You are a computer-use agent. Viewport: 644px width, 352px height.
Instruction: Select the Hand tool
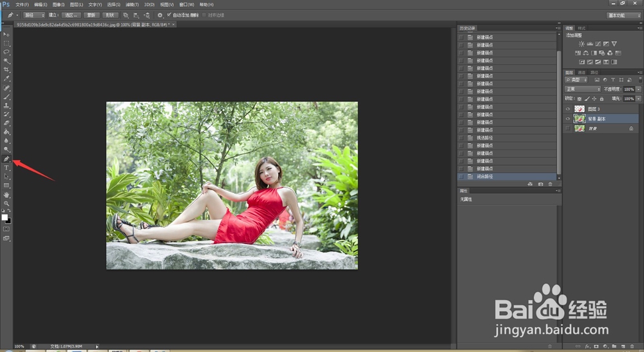coord(6,195)
